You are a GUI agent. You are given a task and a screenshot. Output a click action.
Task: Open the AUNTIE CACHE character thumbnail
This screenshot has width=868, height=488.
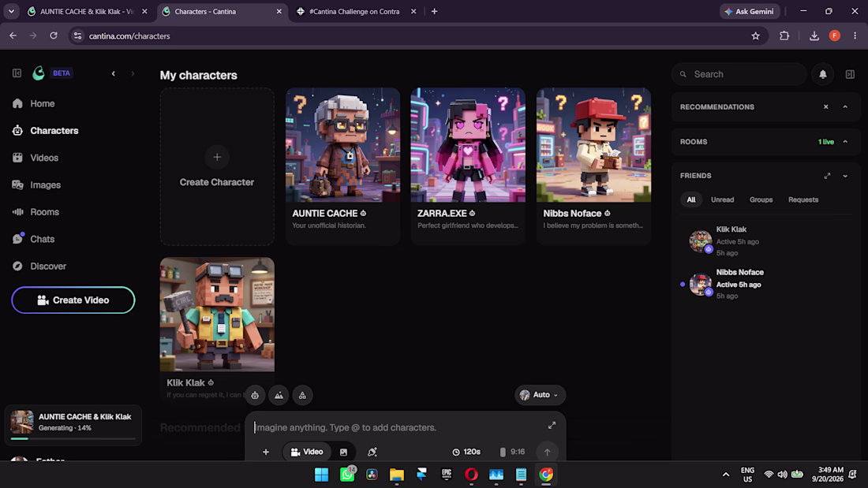click(342, 145)
